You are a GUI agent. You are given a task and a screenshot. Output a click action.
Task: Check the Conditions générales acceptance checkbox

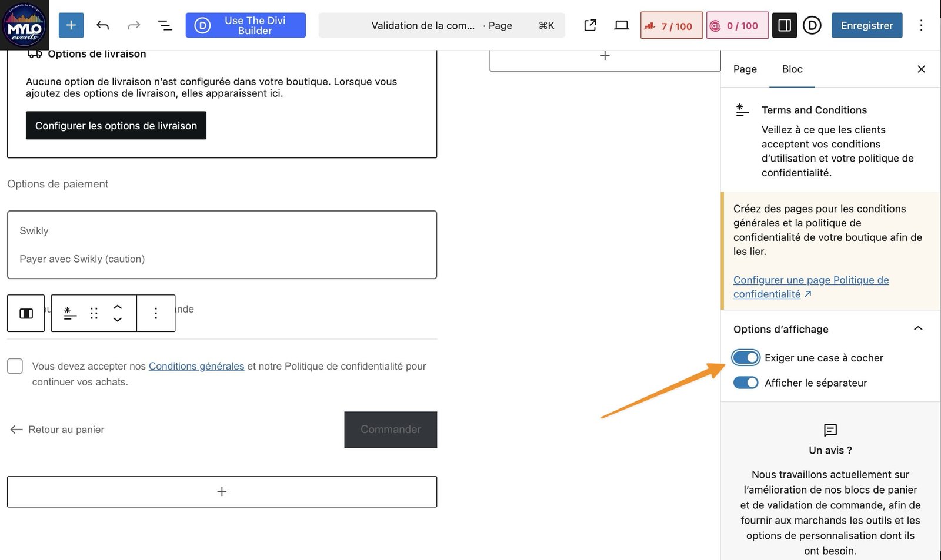15,365
